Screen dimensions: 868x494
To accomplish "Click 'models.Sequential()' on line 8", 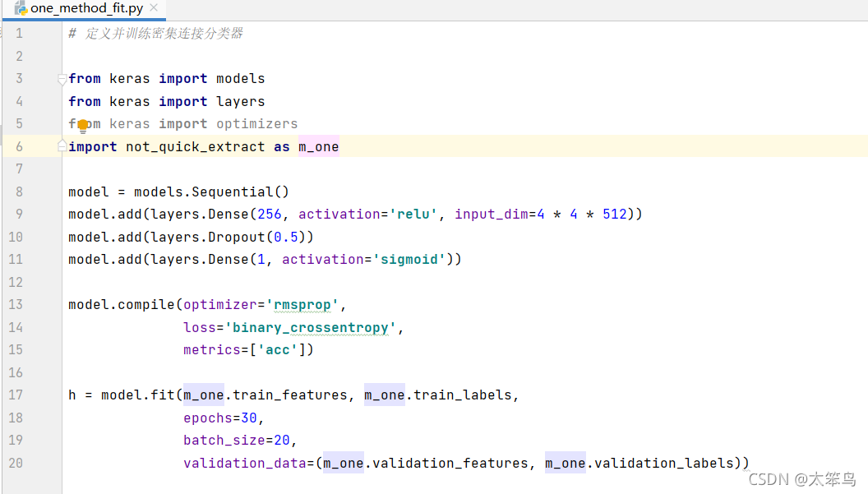I will (x=211, y=192).
